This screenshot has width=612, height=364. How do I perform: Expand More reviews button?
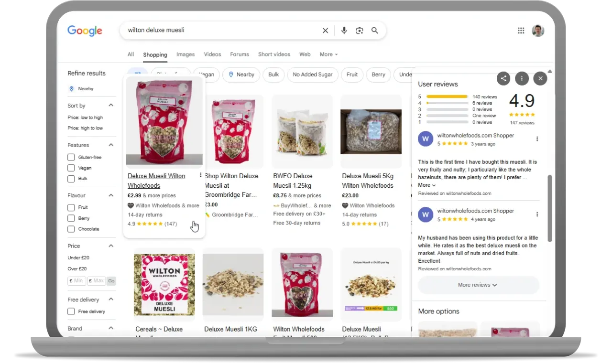pos(479,285)
